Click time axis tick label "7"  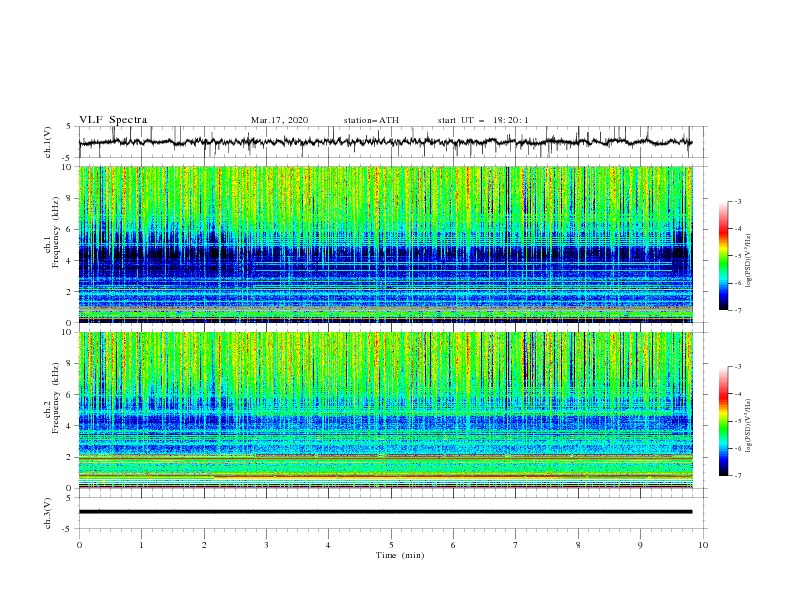[516, 545]
